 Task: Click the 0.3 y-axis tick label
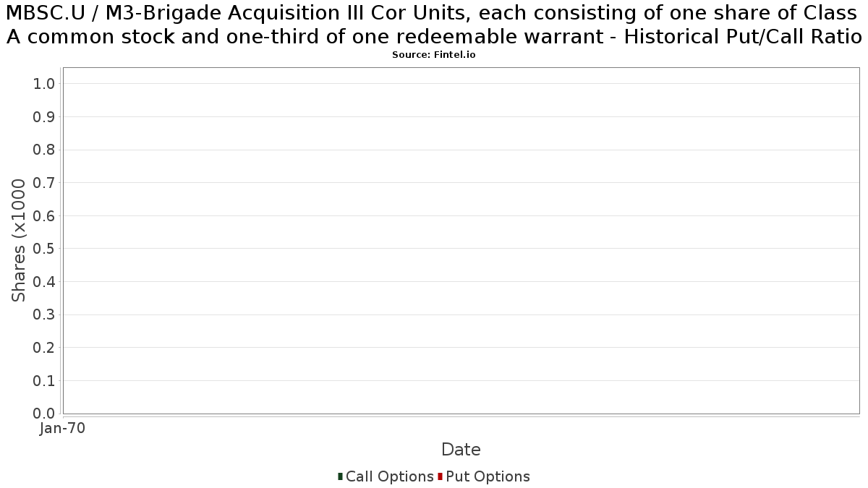click(44, 314)
